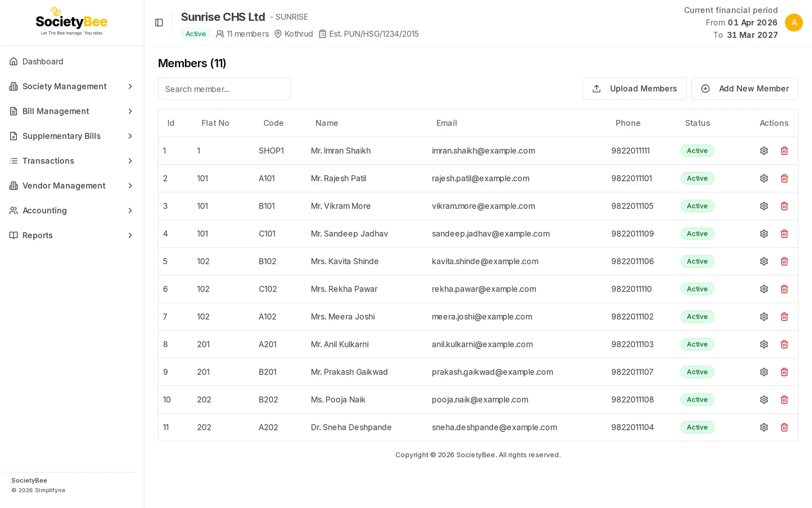Expand Supplementary Bills menu

pyautogui.click(x=72, y=136)
